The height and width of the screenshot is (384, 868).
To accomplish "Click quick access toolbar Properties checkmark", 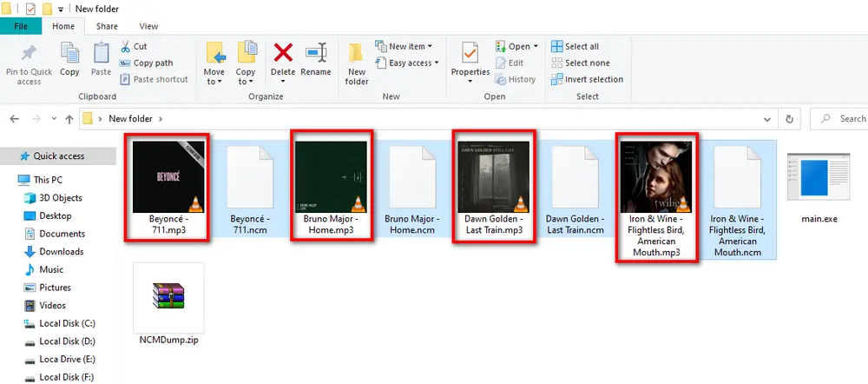I will coord(30,9).
